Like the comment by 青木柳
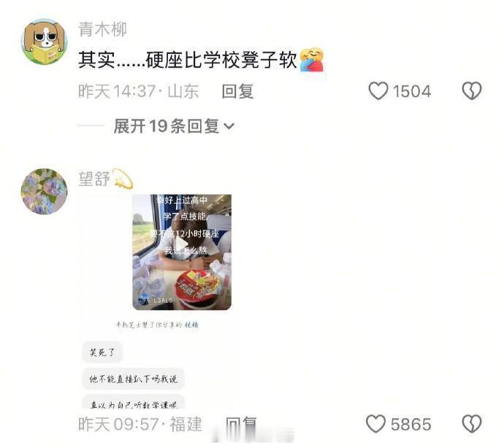Screen dimensions: 504x448 click(378, 91)
